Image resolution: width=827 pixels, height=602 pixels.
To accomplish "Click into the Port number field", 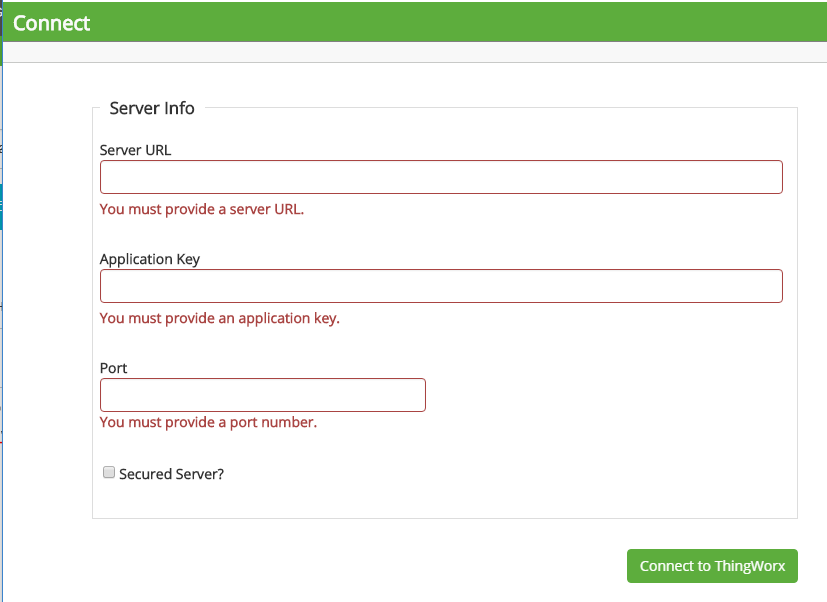I will coord(263,395).
